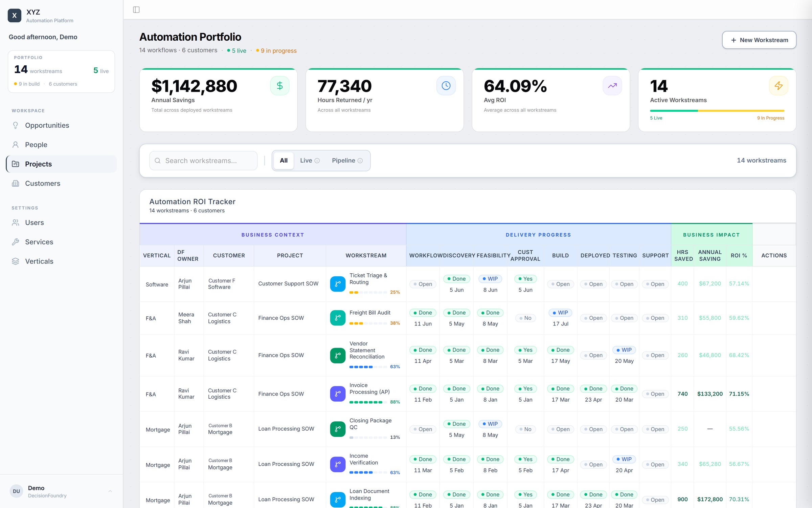Open the People page
Image resolution: width=812 pixels, height=508 pixels.
pos(62,145)
